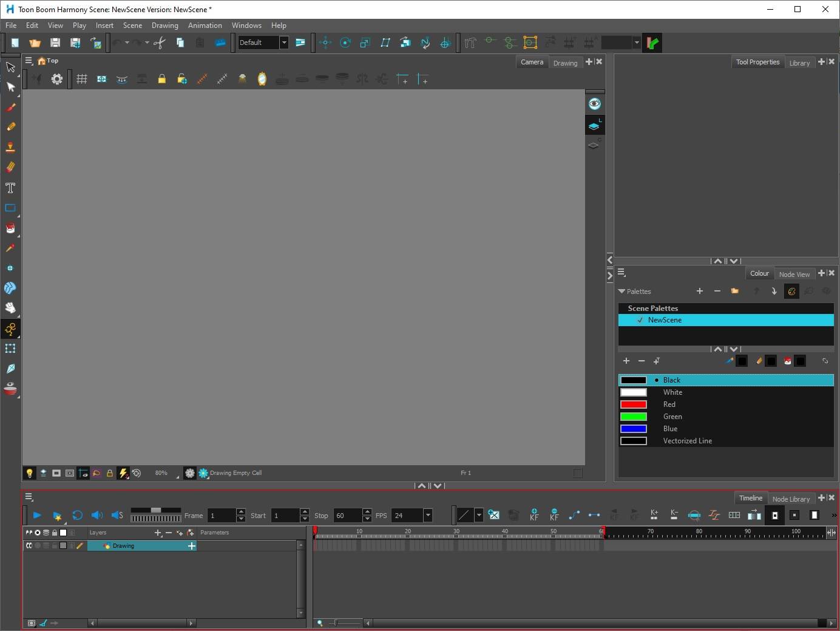
Task: Toggle the loop playback icon
Action: pyautogui.click(x=77, y=516)
